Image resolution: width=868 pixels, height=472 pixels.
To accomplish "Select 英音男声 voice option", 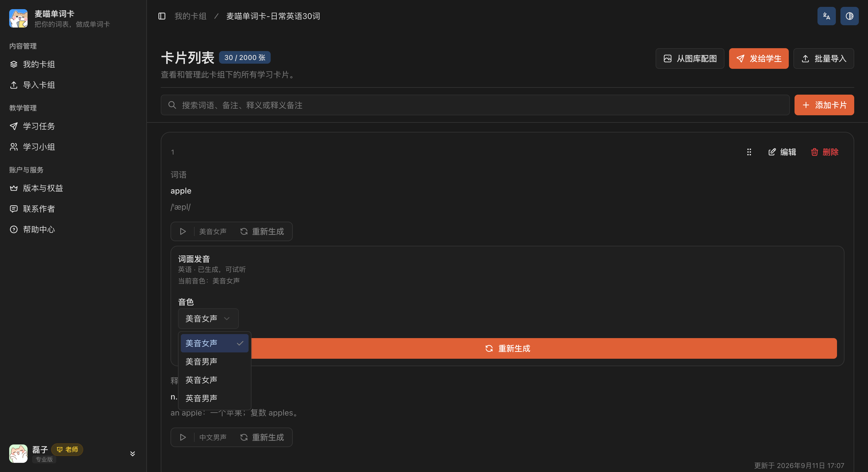I will (x=214, y=398).
